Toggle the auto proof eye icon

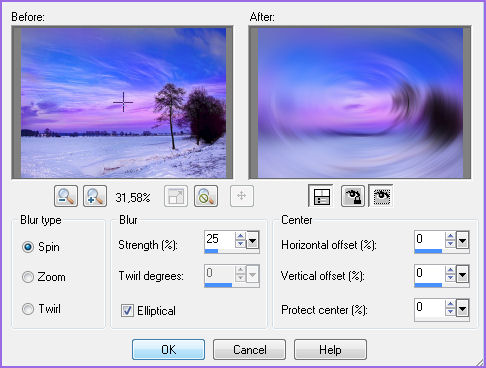[x=381, y=196]
